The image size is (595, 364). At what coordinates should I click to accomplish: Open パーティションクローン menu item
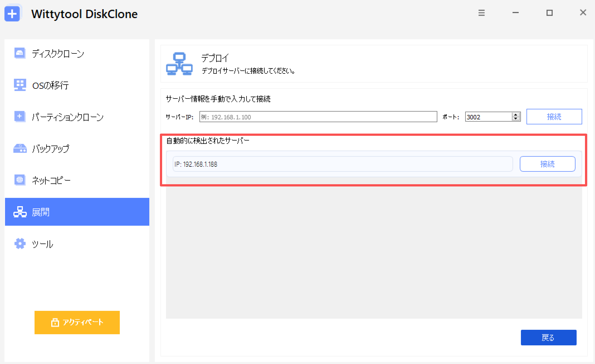(77, 117)
